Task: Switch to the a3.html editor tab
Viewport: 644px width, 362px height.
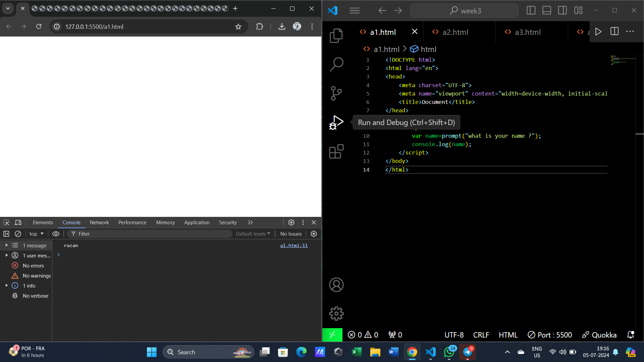Action: pos(532,32)
